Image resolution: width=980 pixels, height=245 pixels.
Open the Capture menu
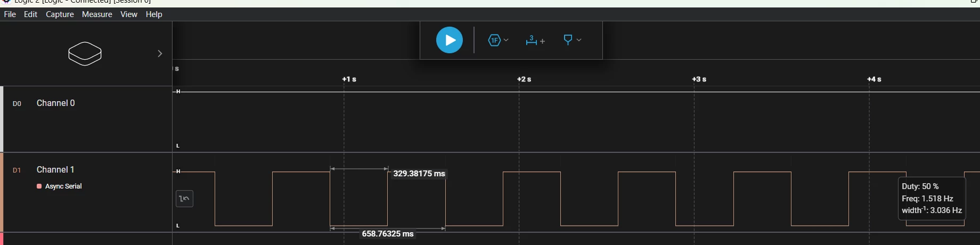(60, 14)
